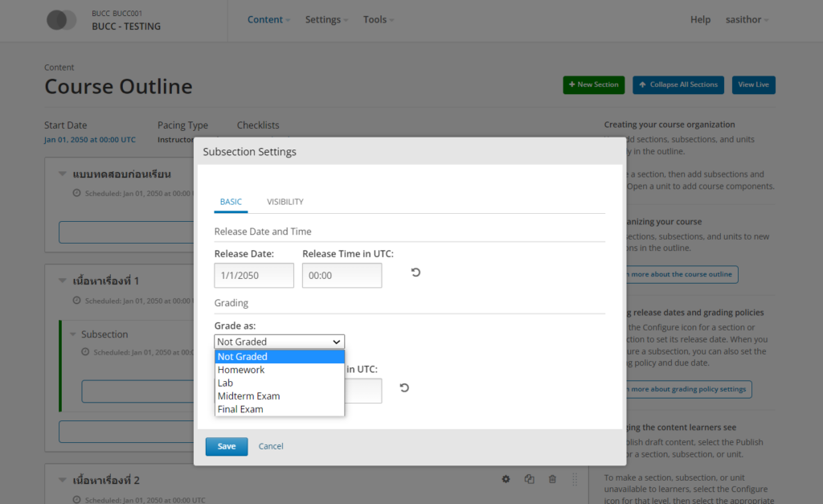823x504 pixels.
Task: Click the due date reset icon
Action: coord(404,388)
